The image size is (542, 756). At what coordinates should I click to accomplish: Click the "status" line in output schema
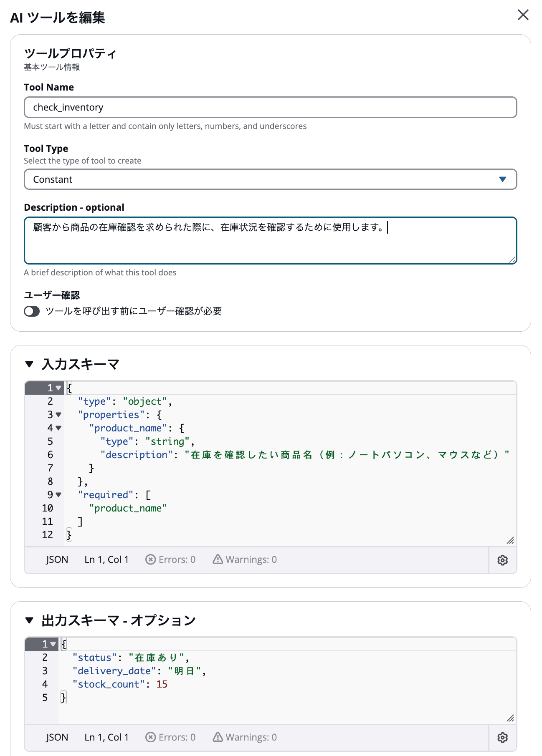tap(131, 658)
